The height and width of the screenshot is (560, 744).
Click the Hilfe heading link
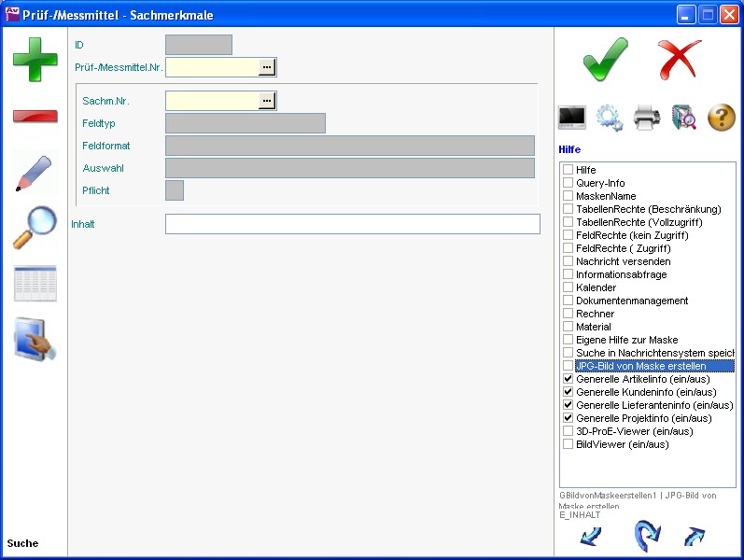pyautogui.click(x=569, y=149)
